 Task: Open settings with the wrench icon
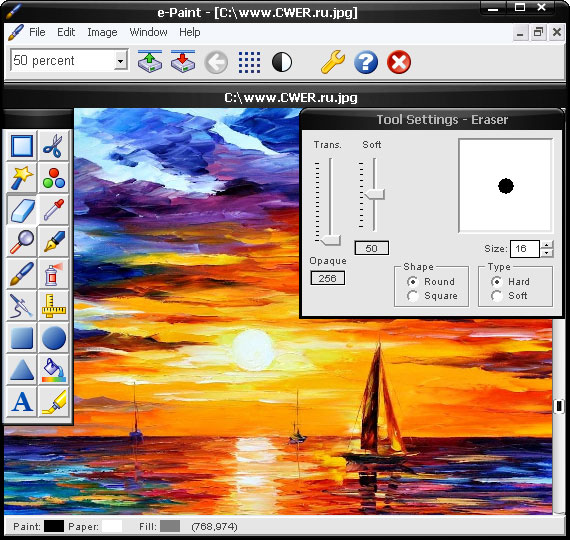pyautogui.click(x=332, y=62)
